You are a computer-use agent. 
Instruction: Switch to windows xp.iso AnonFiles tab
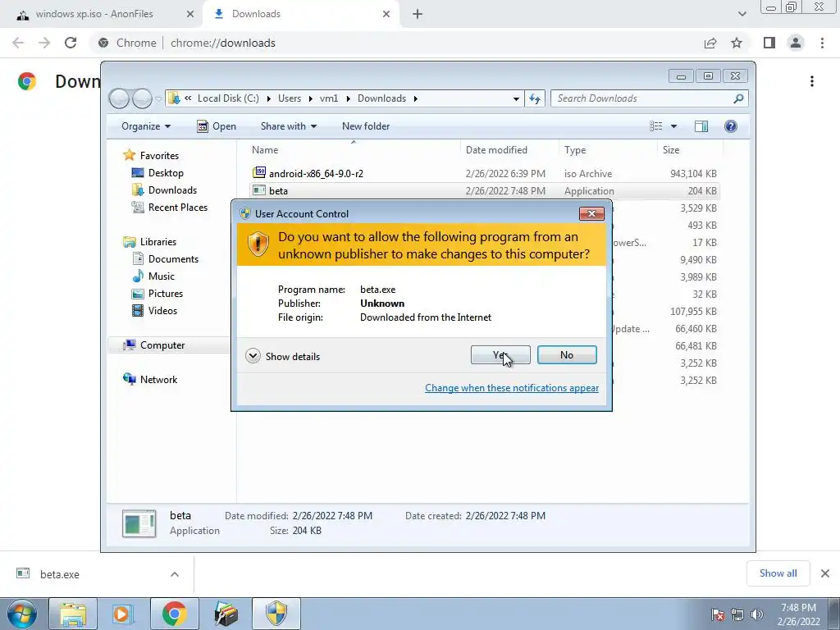click(94, 14)
